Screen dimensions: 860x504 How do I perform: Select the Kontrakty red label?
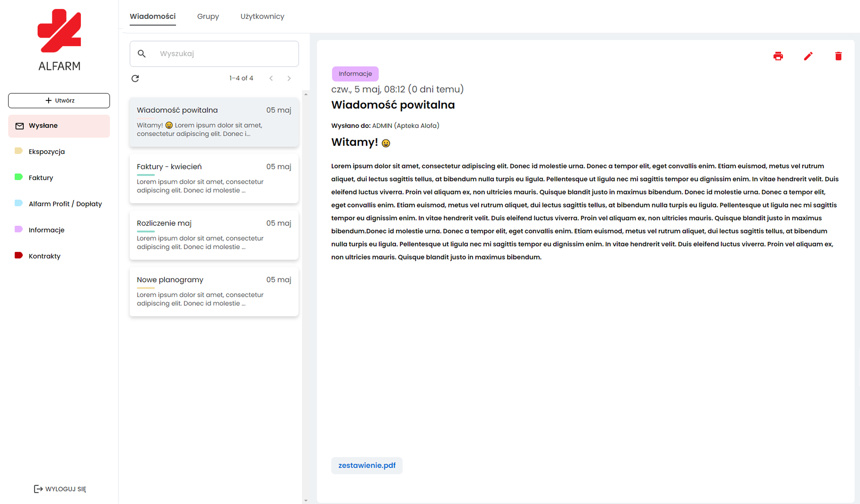click(x=44, y=256)
